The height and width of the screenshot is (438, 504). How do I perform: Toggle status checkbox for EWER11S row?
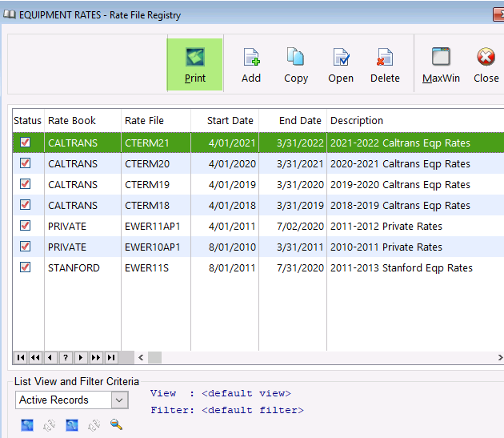[25, 267]
